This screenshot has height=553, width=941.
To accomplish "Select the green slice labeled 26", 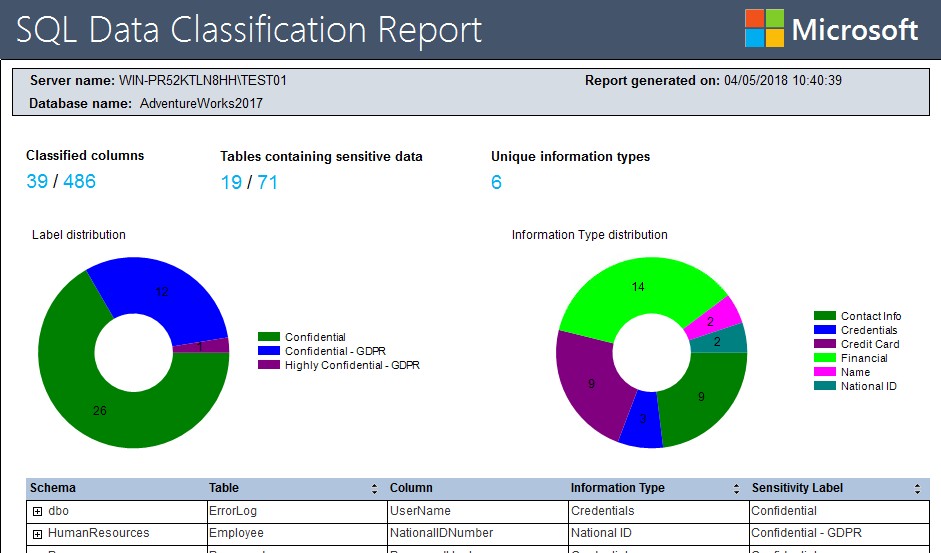I will [100, 411].
